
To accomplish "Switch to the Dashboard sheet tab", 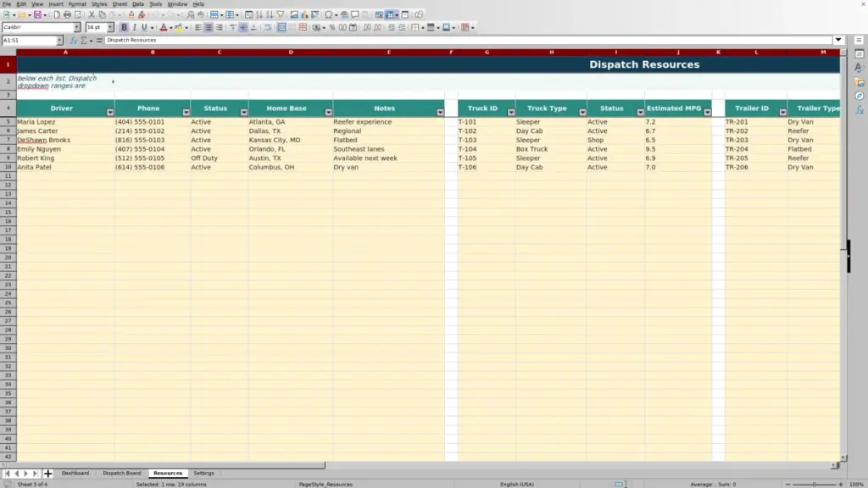I will pos(75,473).
